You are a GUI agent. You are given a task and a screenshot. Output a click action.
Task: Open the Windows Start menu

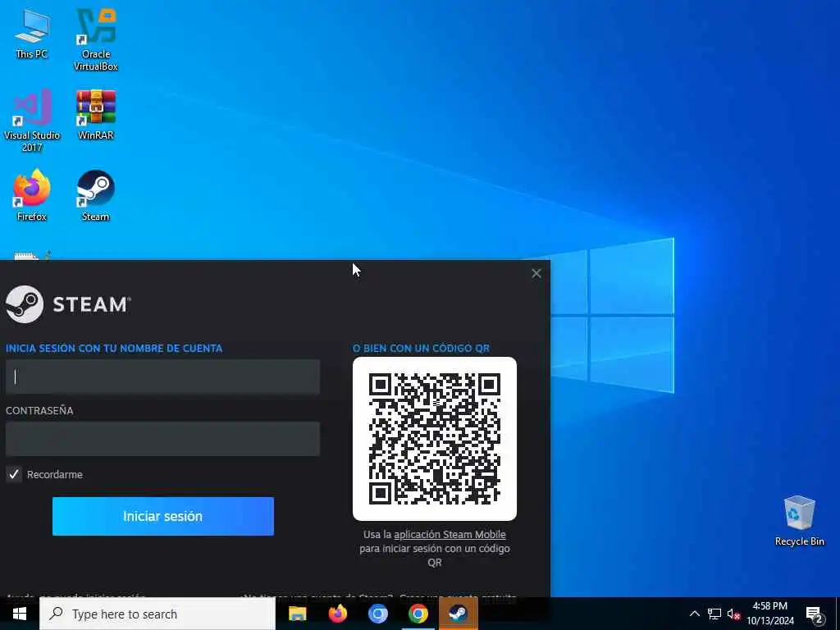20,614
